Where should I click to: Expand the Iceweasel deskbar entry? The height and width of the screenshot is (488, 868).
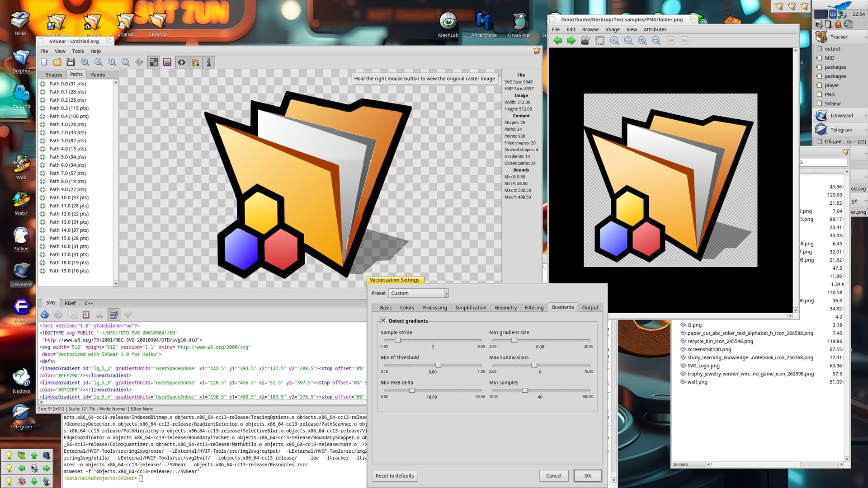(865, 116)
